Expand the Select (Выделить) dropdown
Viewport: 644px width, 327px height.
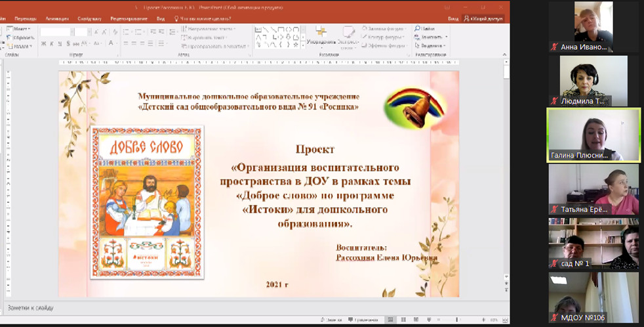[x=433, y=46]
